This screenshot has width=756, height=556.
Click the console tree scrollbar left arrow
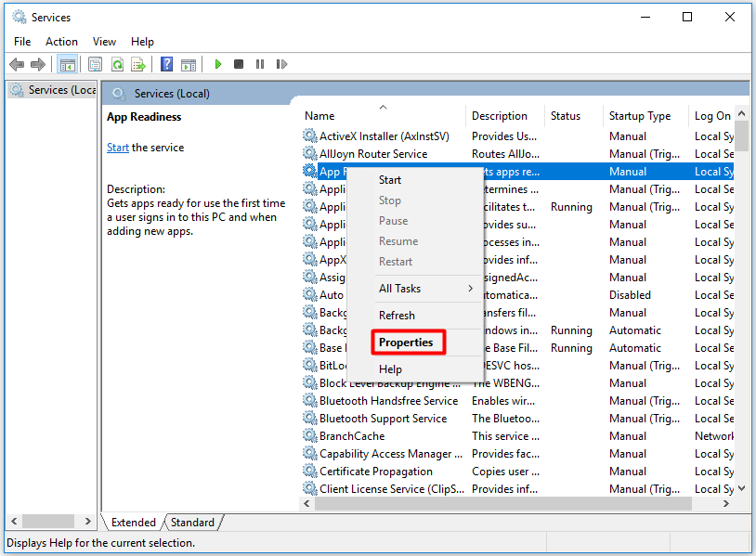coord(14,521)
